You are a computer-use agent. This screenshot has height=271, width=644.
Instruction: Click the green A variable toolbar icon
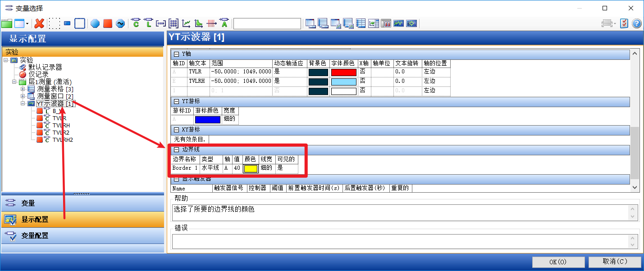point(224,23)
